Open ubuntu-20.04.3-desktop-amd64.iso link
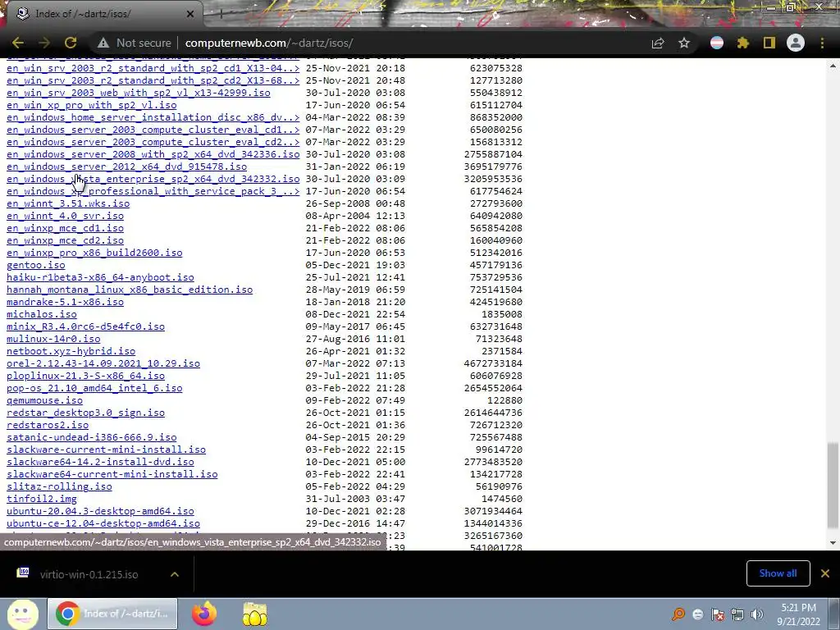 pyautogui.click(x=100, y=512)
